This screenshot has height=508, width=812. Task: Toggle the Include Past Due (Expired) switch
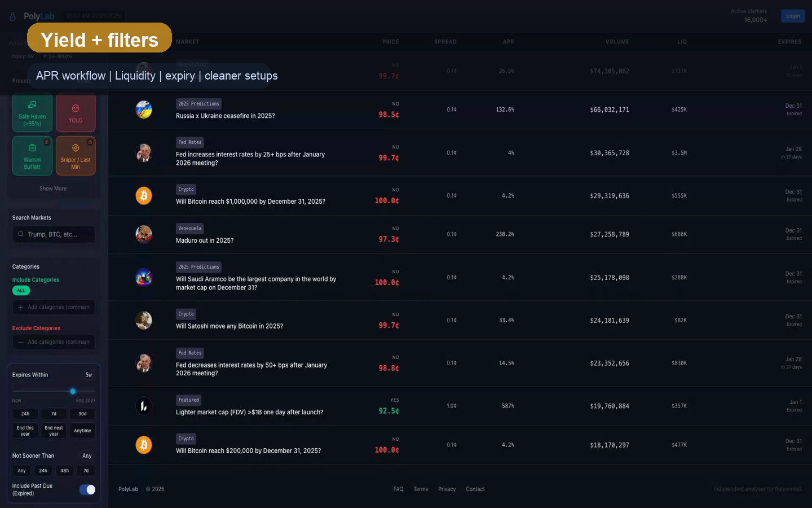point(87,489)
